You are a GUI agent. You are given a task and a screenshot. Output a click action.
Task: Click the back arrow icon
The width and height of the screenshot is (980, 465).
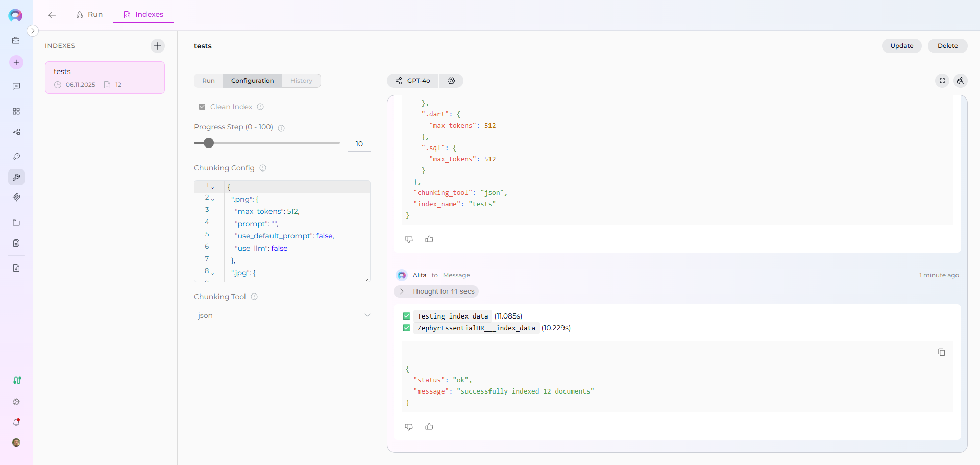tap(52, 15)
